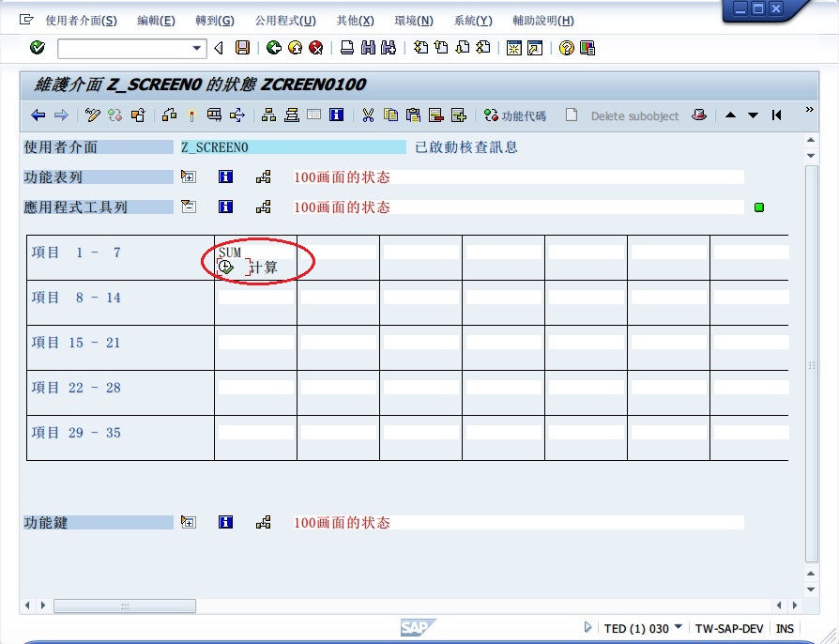
Task: Click the black up triangle in toolbar
Action: click(730, 115)
